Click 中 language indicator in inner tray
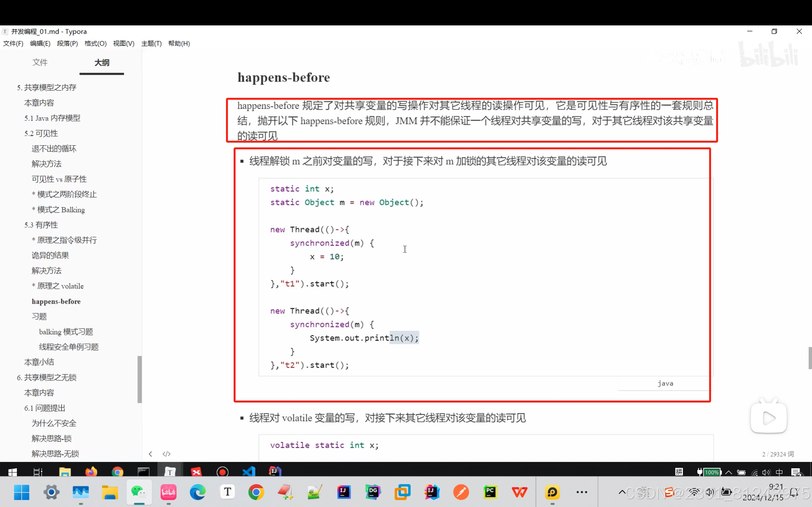This screenshot has height=507, width=812. coord(780,472)
